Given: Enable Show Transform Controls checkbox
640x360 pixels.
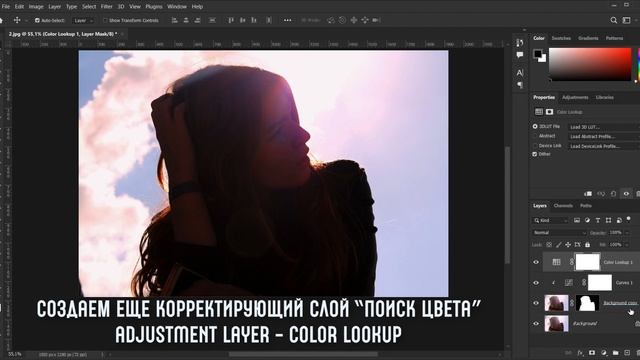Looking at the screenshot, I should (105, 20).
